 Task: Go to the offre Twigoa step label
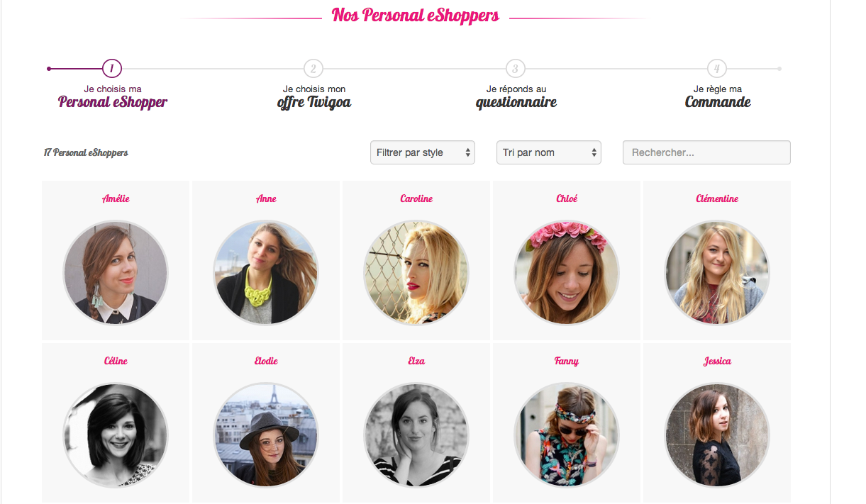[x=313, y=102]
